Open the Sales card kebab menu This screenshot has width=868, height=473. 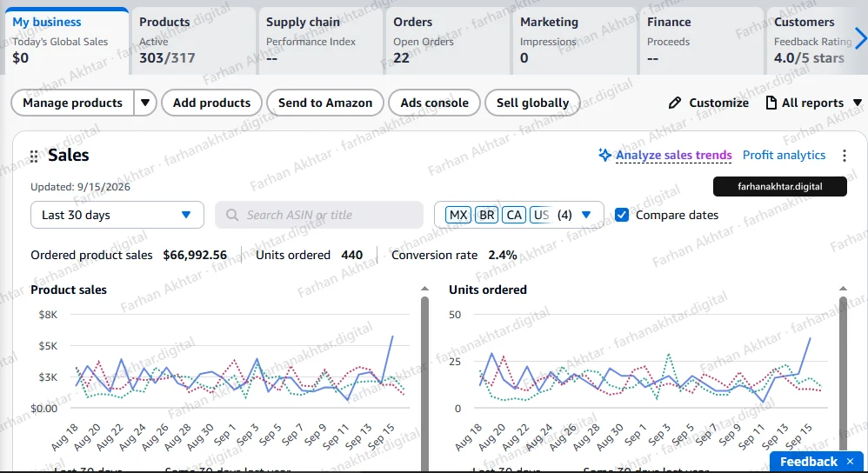[845, 156]
